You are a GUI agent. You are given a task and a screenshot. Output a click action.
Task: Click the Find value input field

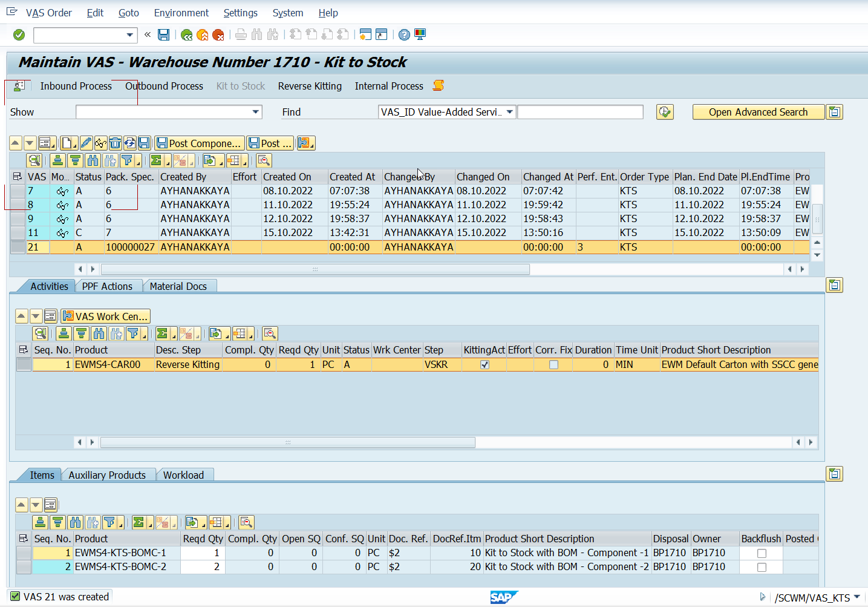(x=580, y=112)
